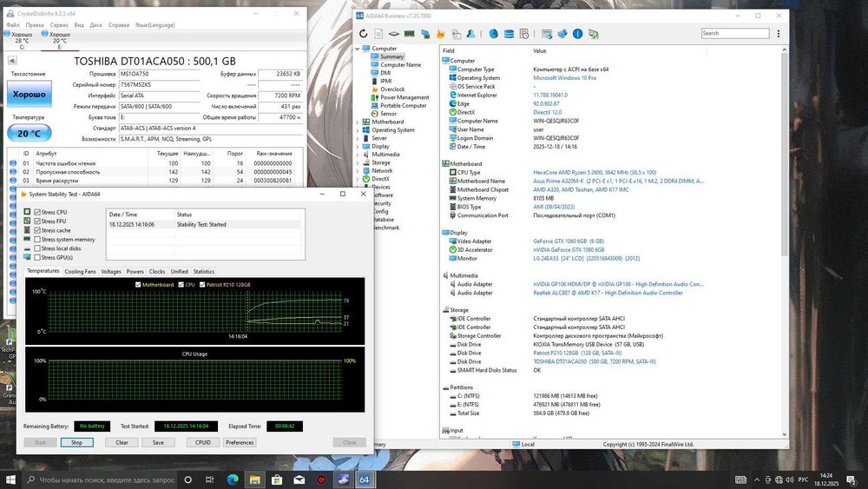Screen dimensions: 868x489
Task: Select Summary in the AIDA64 tree
Action: tap(392, 56)
